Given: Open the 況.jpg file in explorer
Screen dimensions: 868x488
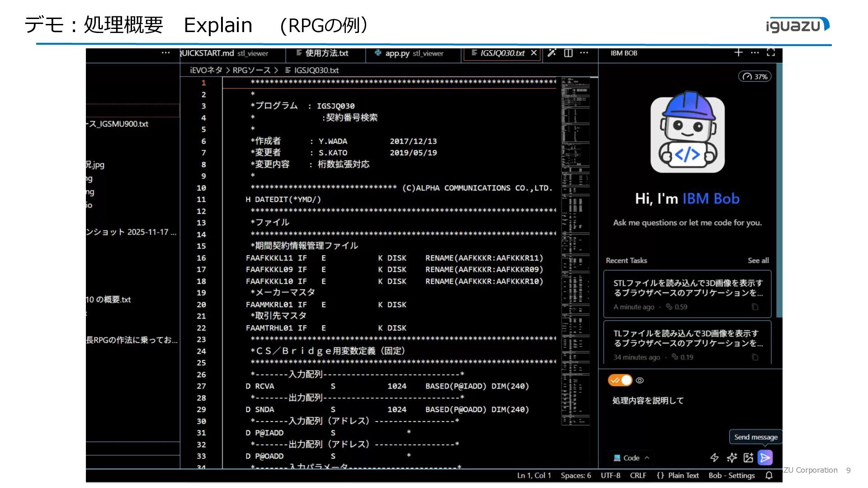Looking at the screenshot, I should [95, 164].
